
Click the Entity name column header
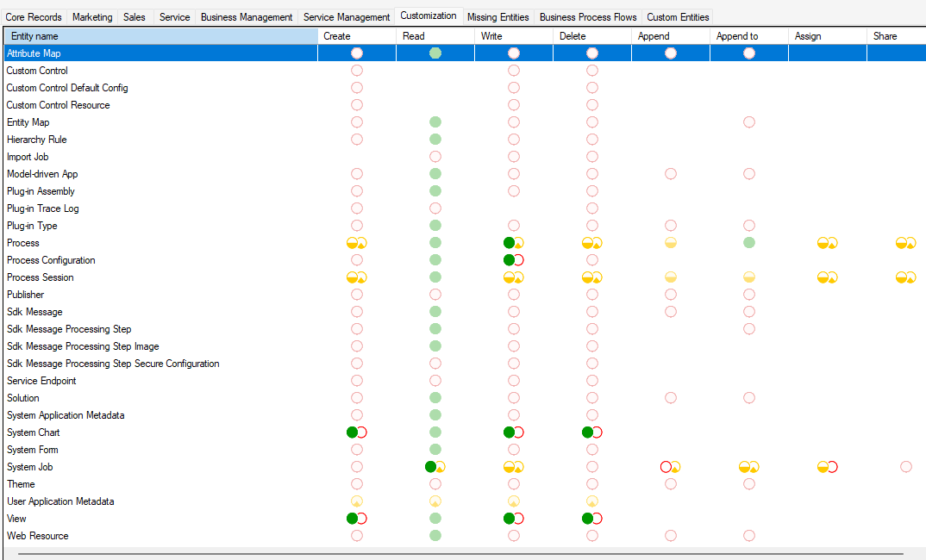pyautogui.click(x=160, y=36)
